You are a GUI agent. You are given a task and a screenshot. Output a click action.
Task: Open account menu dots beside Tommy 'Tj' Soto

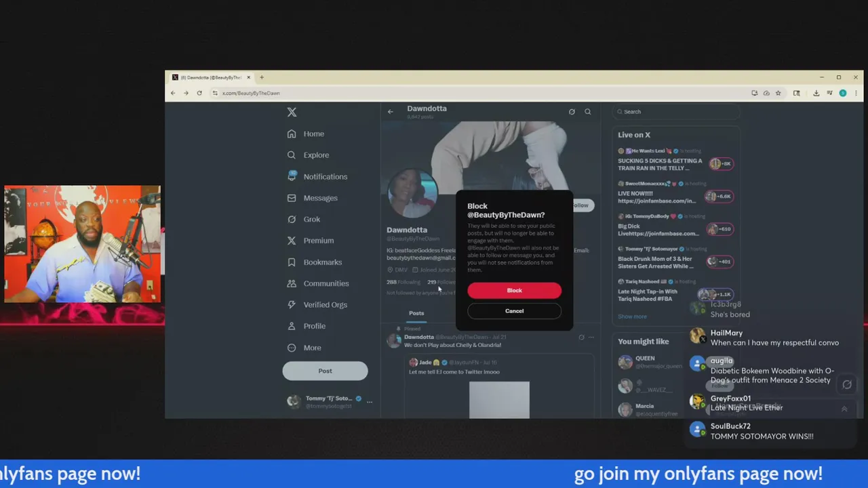[x=369, y=402]
